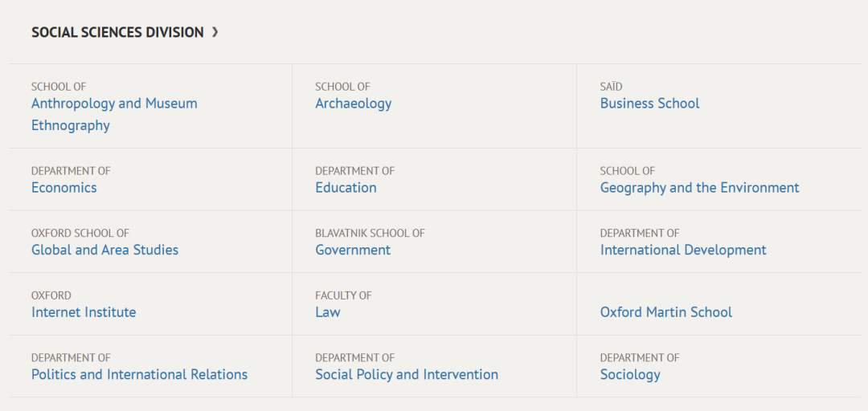The width and height of the screenshot is (868, 411).
Task: Go to International Development department page
Action: click(684, 250)
